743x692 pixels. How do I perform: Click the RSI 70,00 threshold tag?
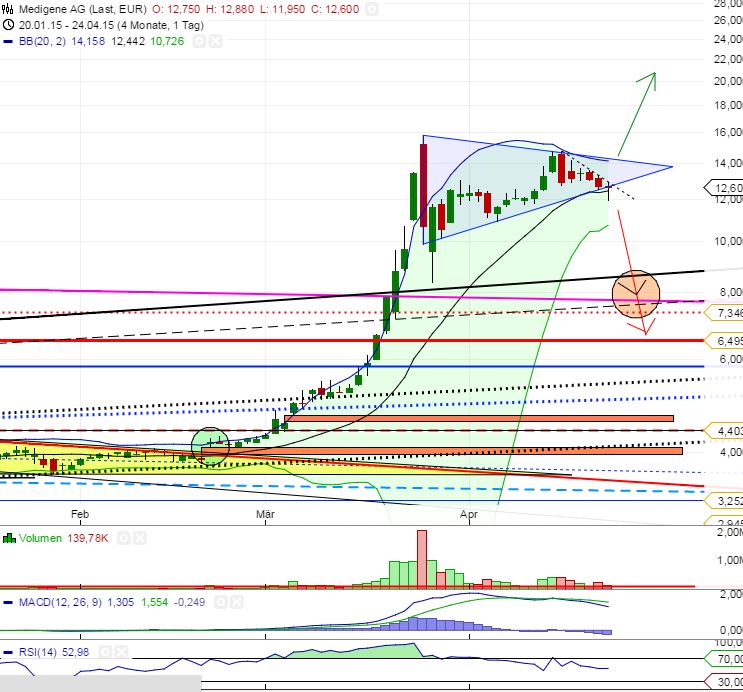pos(724,659)
